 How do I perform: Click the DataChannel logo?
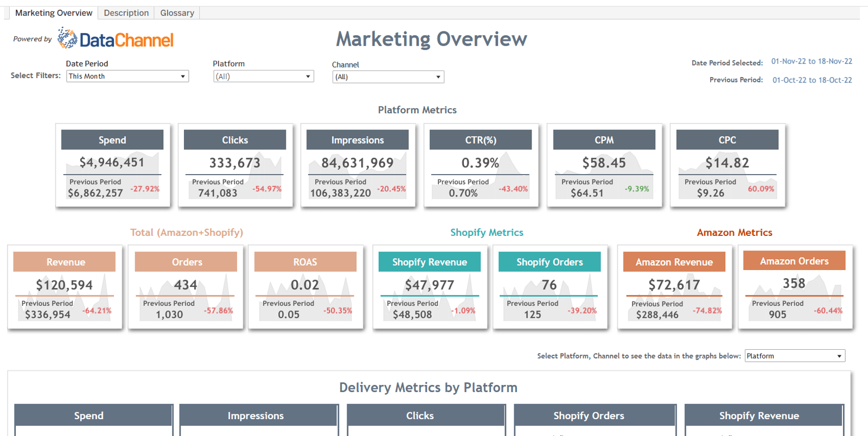115,39
